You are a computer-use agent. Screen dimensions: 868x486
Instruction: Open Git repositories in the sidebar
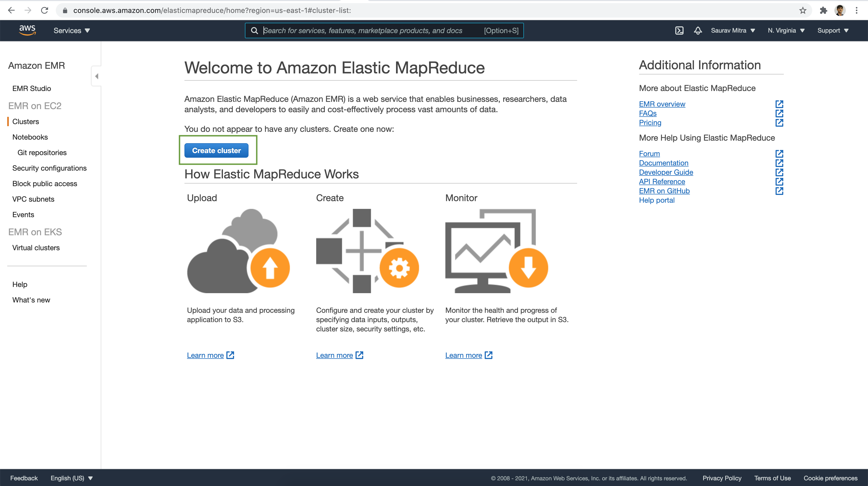click(x=42, y=153)
